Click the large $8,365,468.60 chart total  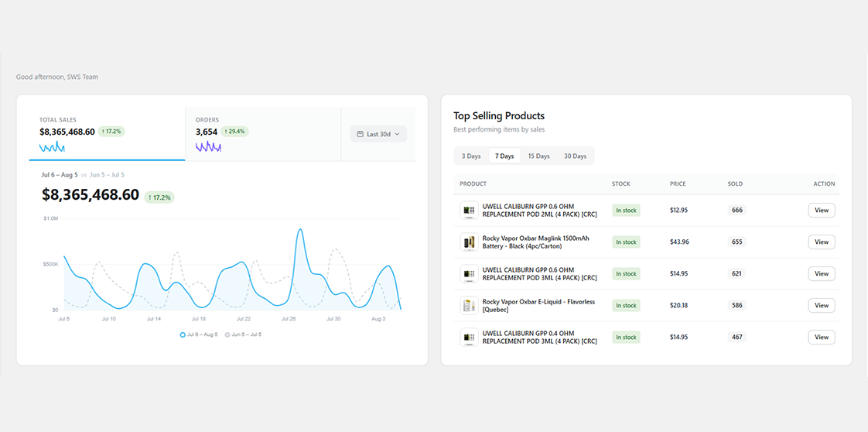point(91,195)
